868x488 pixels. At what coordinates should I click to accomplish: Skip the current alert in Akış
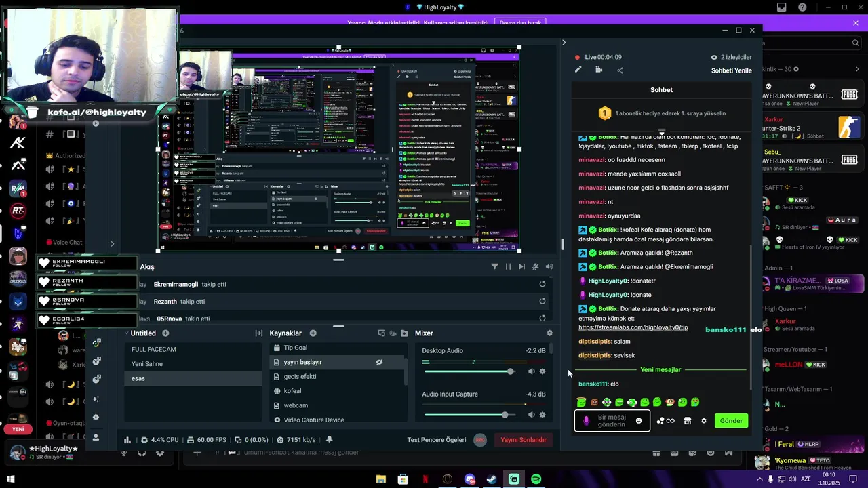(521, 267)
